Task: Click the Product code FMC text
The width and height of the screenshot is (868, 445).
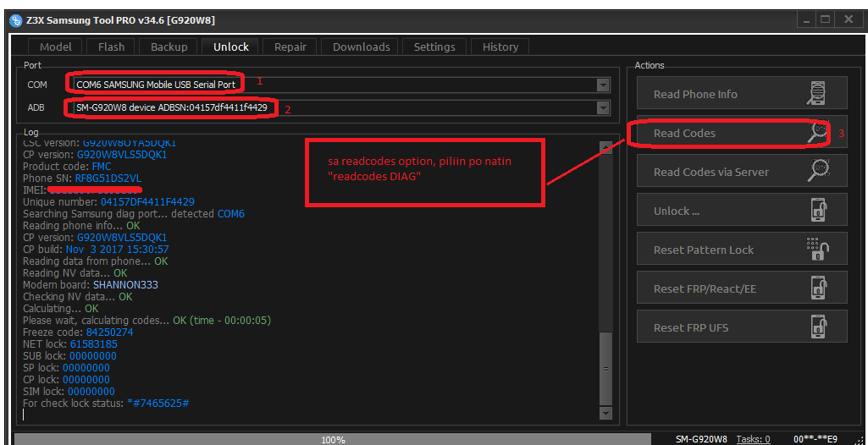Action: [x=102, y=166]
